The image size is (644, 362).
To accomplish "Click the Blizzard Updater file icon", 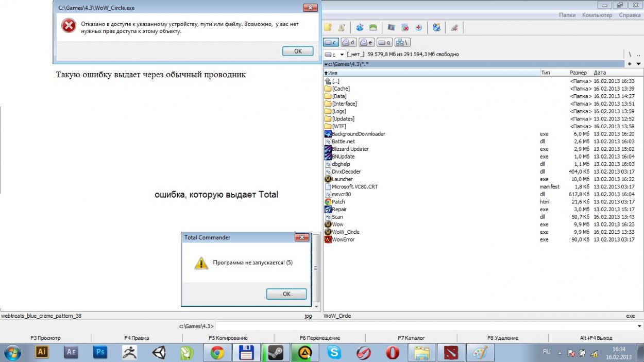I will coord(328,149).
